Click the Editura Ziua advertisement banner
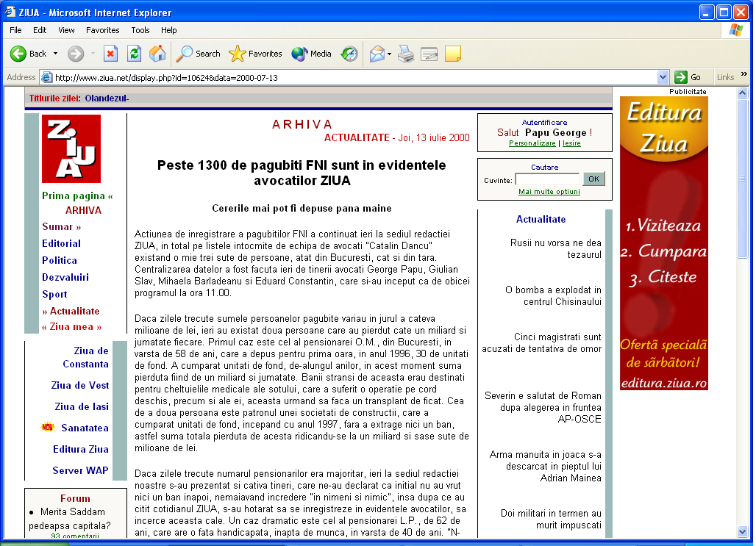The height and width of the screenshot is (546, 756). (664, 243)
